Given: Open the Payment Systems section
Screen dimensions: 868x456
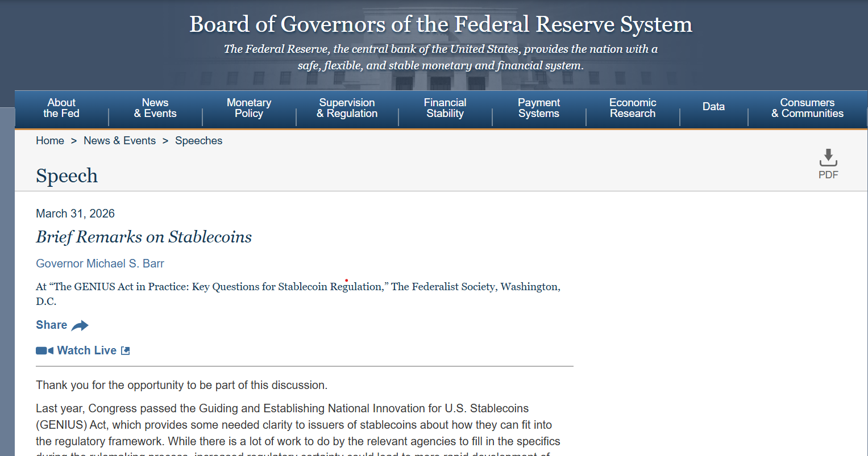Looking at the screenshot, I should point(538,108).
